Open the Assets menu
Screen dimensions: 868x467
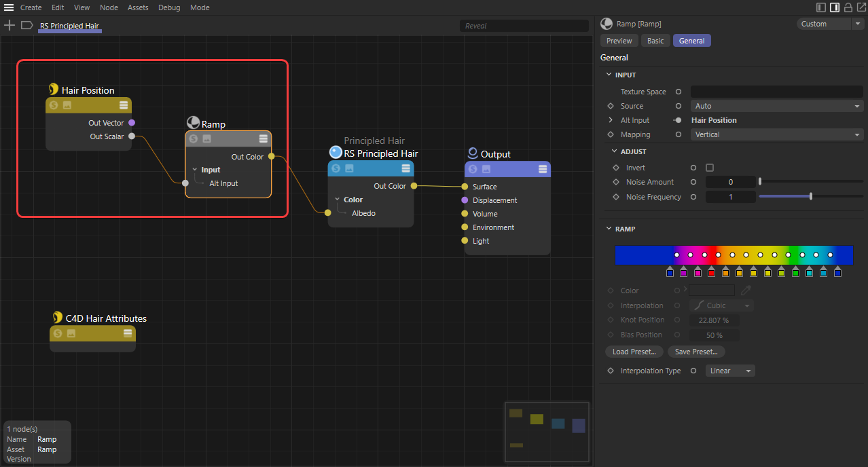click(x=138, y=7)
